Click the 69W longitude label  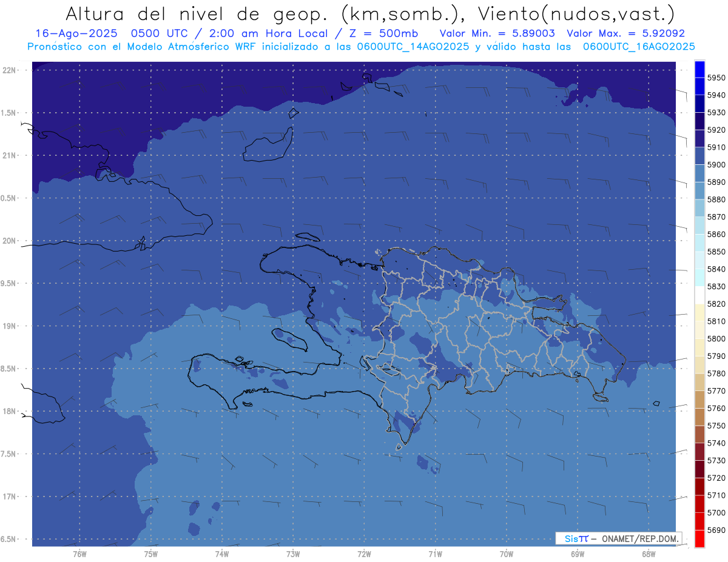point(578,554)
